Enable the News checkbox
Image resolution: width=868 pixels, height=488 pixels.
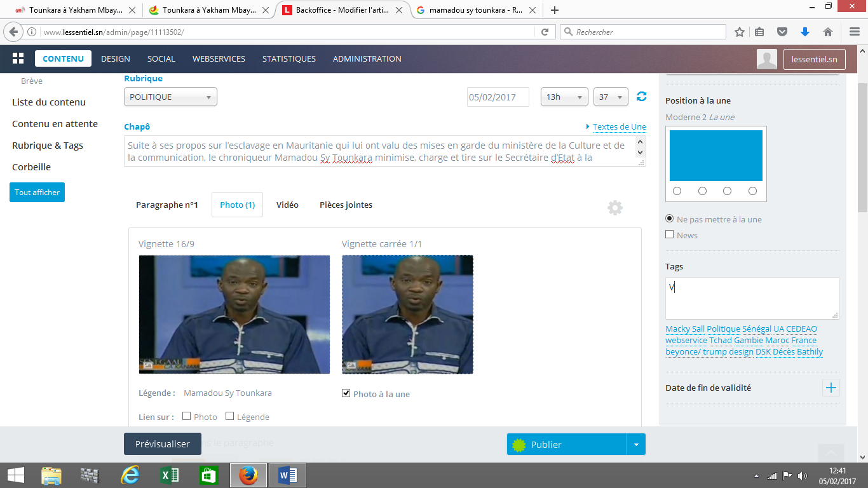click(669, 234)
